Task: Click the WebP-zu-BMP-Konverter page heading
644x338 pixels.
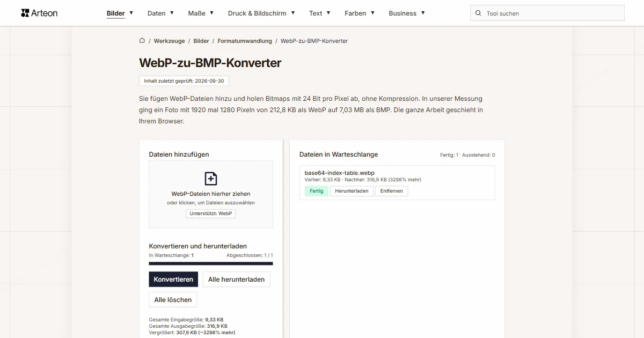Action: pyautogui.click(x=210, y=63)
